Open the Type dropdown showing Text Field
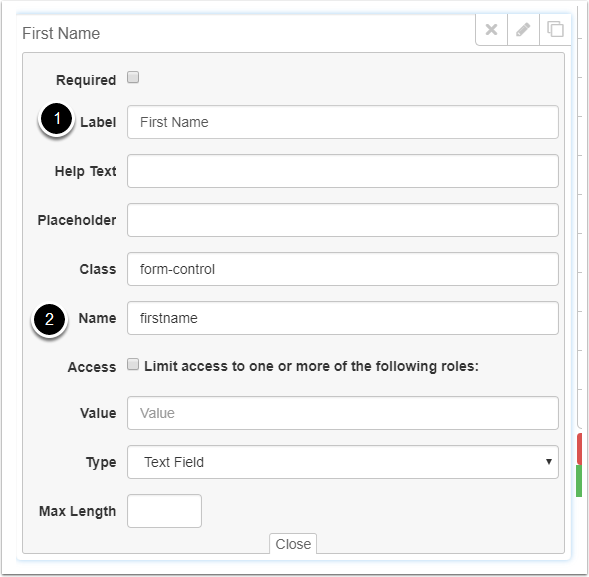Image resolution: width=589 pixels, height=577 pixels. coord(343,462)
